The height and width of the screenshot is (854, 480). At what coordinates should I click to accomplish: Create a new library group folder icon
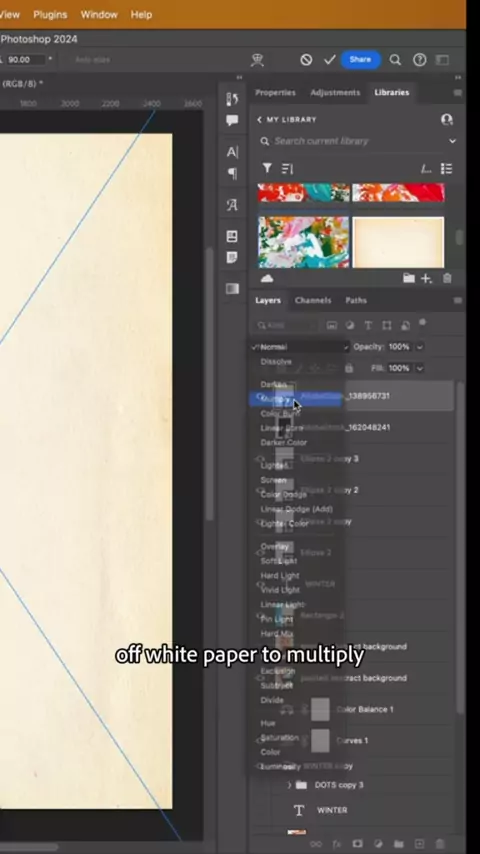409,279
